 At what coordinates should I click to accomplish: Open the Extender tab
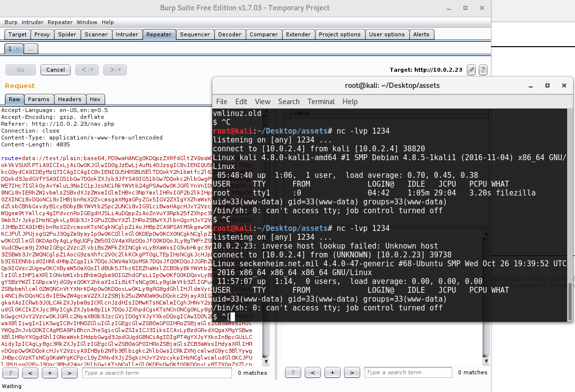click(x=298, y=34)
